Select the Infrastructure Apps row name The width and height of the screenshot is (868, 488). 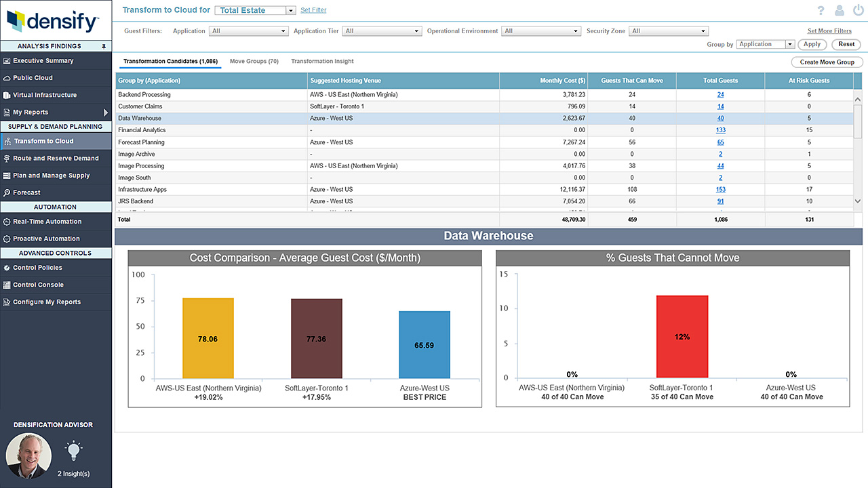[142, 190]
